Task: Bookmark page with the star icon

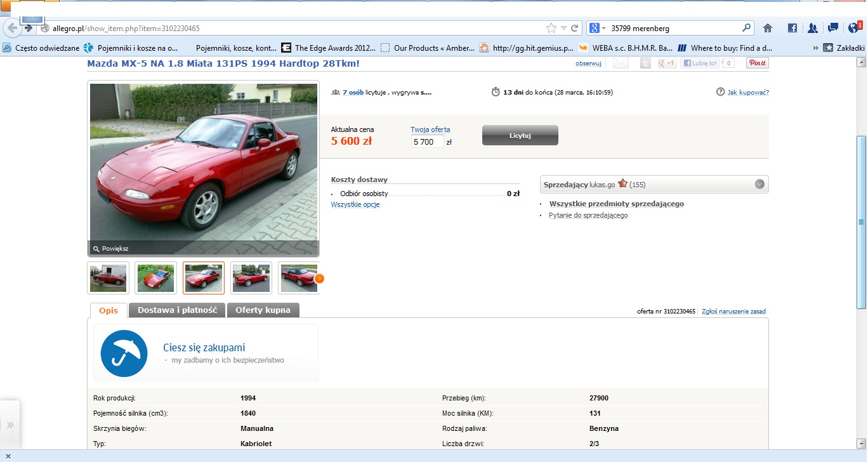Action: point(551,28)
